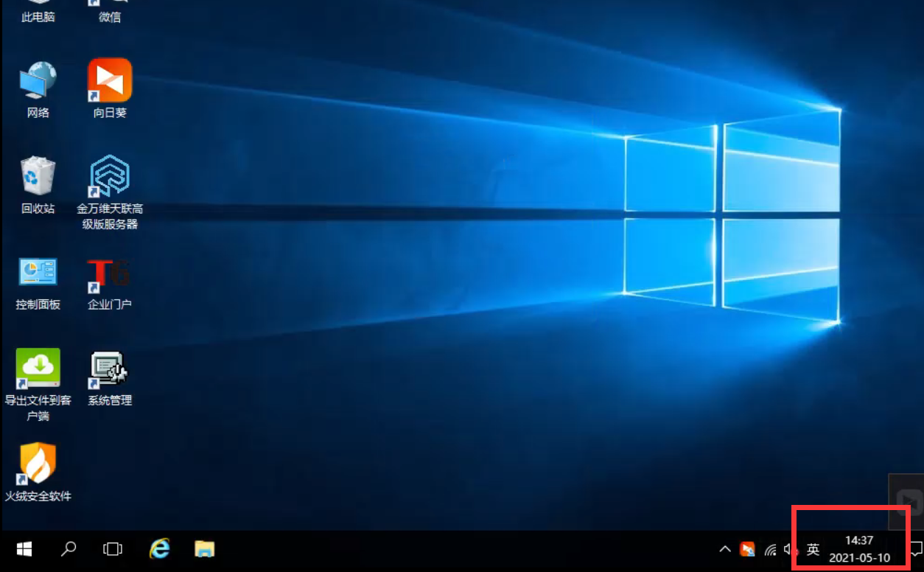This screenshot has width=924, height=572.
Task: Select the 系统管理 desktop shortcut
Action: pos(110,379)
